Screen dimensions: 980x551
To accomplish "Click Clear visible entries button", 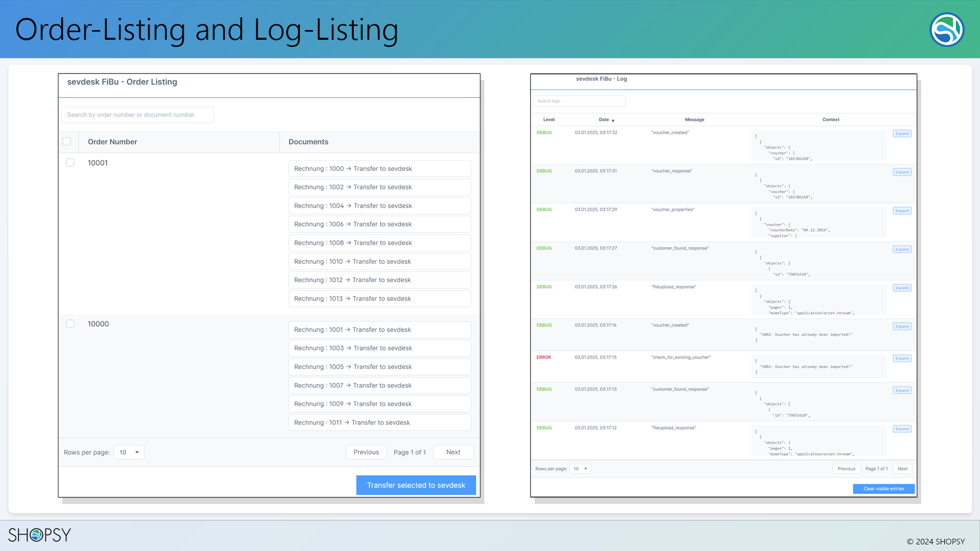I will coord(884,489).
